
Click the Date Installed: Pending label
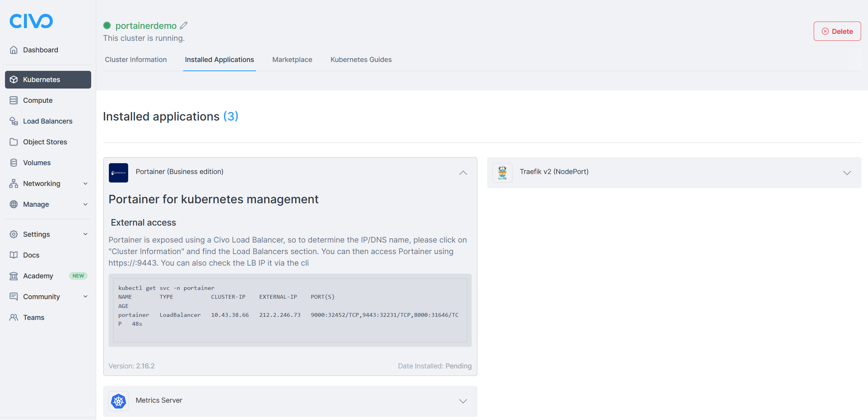point(435,366)
